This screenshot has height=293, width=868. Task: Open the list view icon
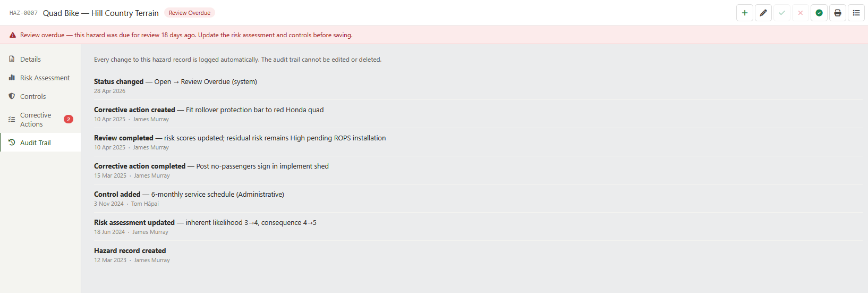click(856, 13)
